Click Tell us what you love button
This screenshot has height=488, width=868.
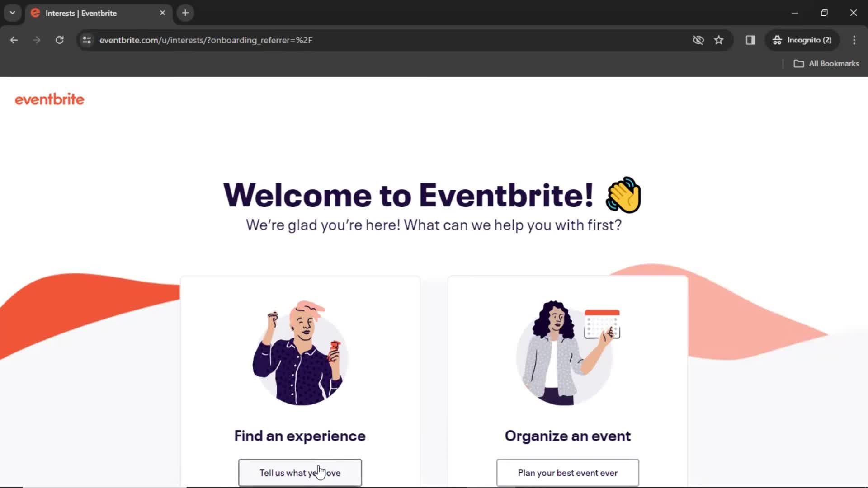(300, 473)
